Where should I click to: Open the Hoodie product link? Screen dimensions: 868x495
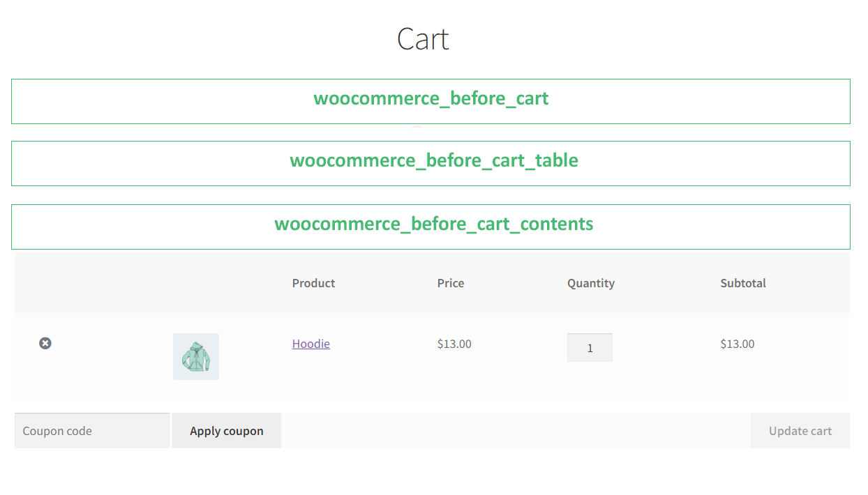click(x=311, y=344)
